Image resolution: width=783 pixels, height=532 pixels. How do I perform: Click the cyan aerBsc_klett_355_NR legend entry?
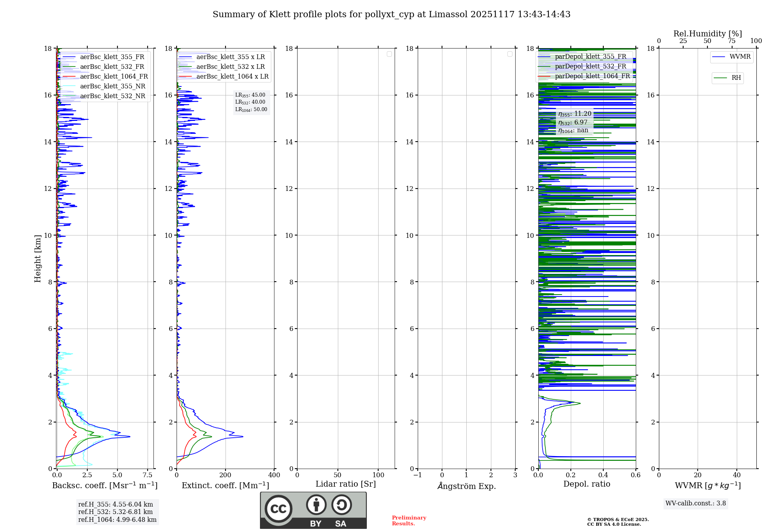click(112, 86)
